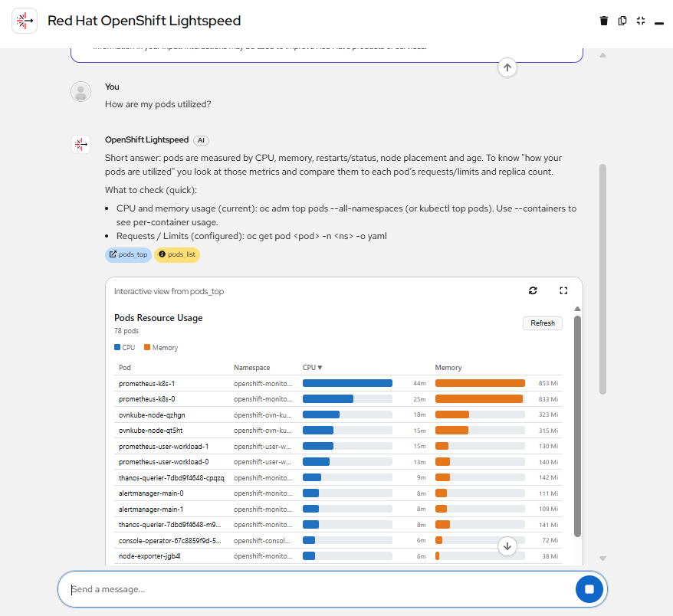Copy the conversation using the copy icon
Image resolution: width=673 pixels, height=616 pixels.
pyautogui.click(x=622, y=21)
